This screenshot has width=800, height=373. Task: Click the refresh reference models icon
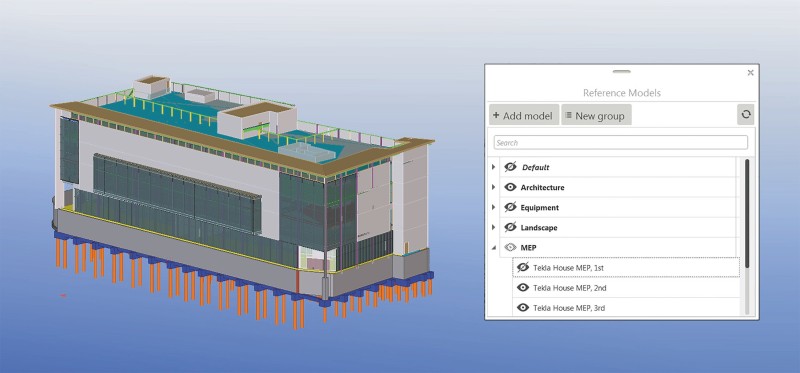[745, 115]
